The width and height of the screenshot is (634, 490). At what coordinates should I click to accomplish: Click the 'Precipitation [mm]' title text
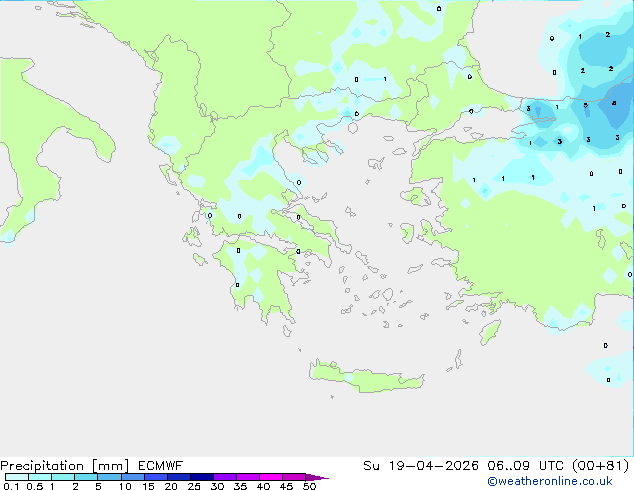click(65, 466)
